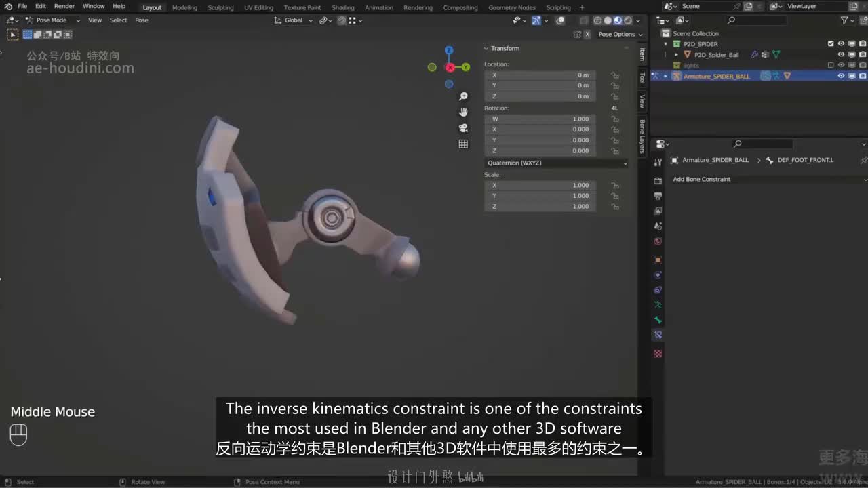868x488 pixels.
Task: Click the blue Z axis gizmo ball
Action: (x=448, y=50)
